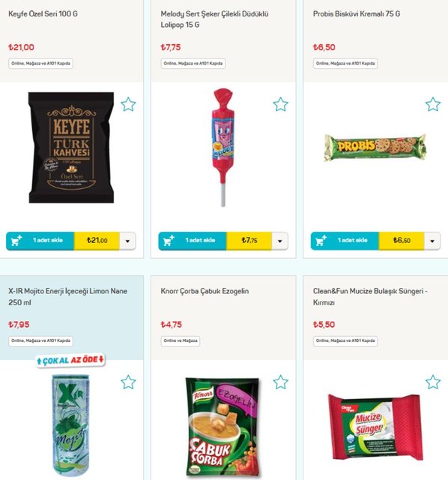Select Online ve Mağaza tag under Knorr
This screenshot has height=480, width=448.
point(181,340)
